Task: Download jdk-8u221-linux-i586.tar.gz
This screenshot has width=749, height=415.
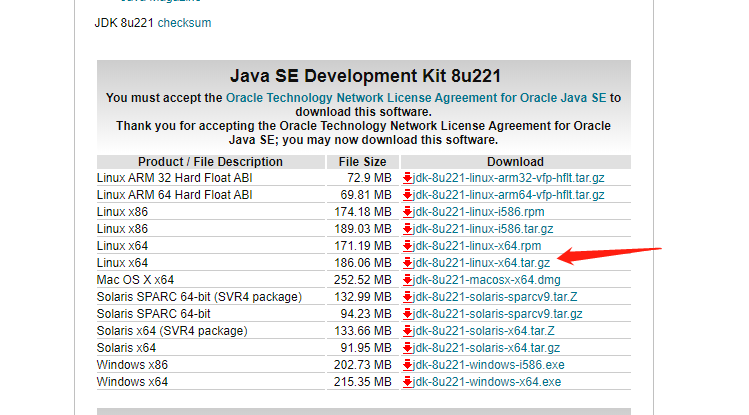Action: point(483,229)
